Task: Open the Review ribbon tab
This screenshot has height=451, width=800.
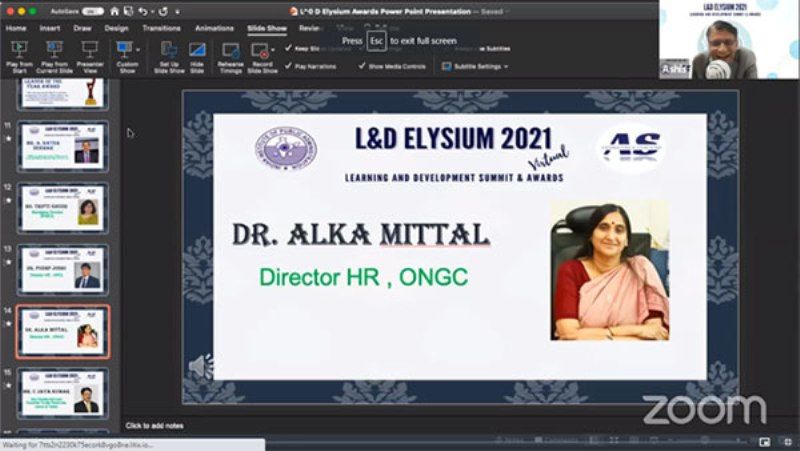Action: 309,28
